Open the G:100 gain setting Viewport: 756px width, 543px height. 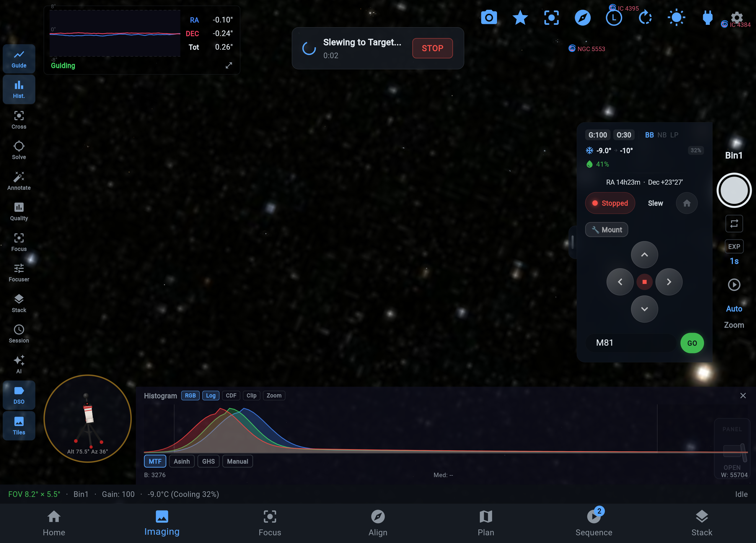point(598,135)
